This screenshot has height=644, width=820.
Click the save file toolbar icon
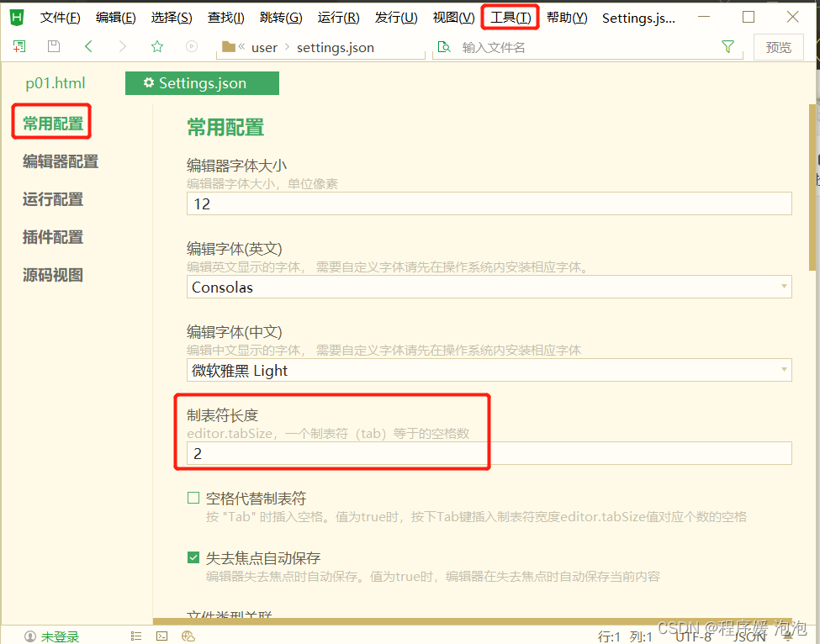click(x=53, y=46)
